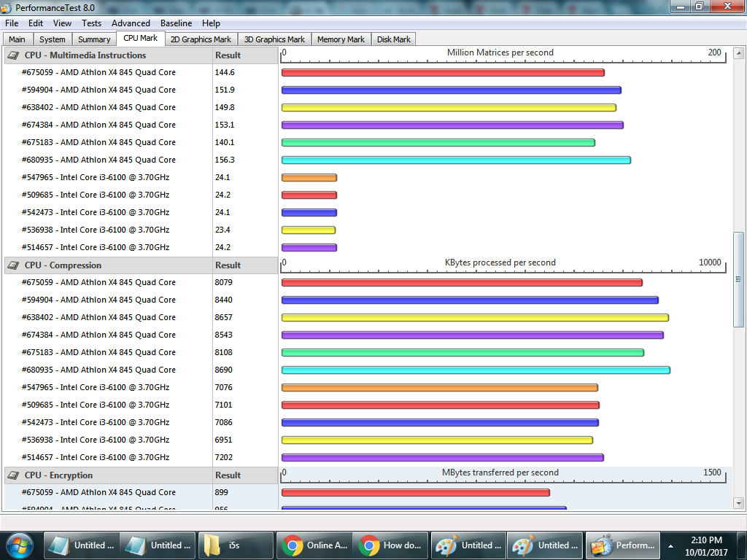Open second Untitled Paint taskbar item
Screen dimensions: 747x560
click(545, 545)
